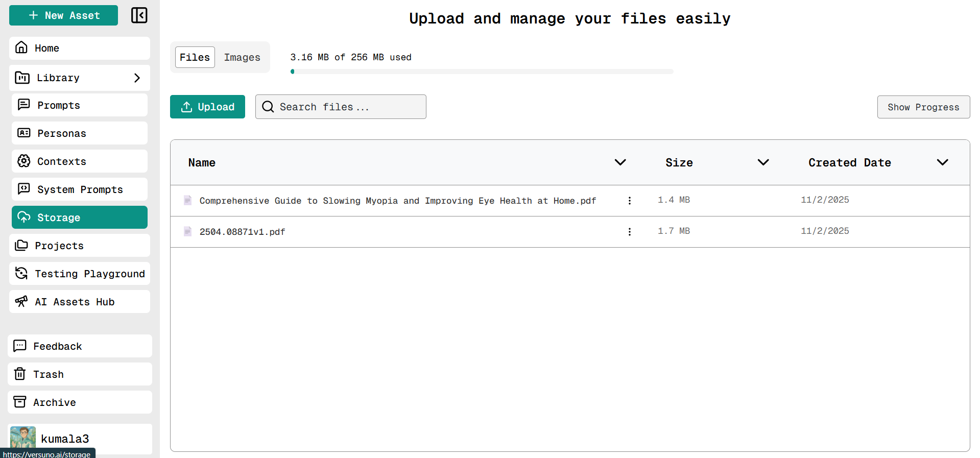Click the Contexts icon
This screenshot has width=980, height=458.
tap(24, 161)
